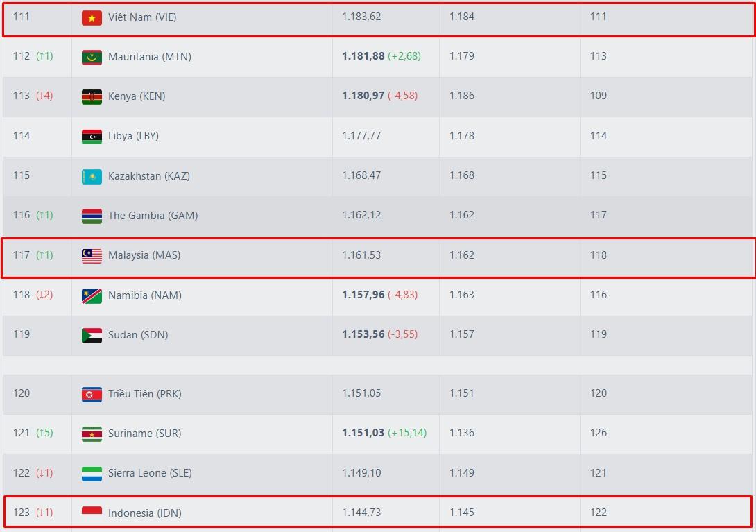Open the Malaysia (MAS) team link
Screen dimensions: 756x532
point(144,255)
